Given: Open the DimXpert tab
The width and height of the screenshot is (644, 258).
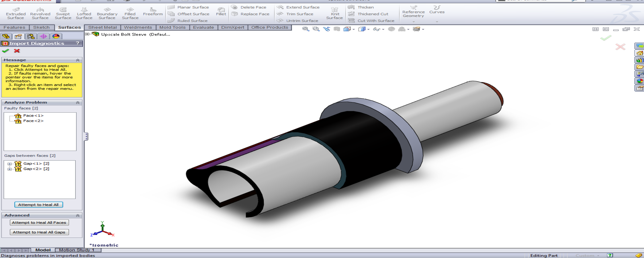Looking at the screenshot, I should point(233,27).
